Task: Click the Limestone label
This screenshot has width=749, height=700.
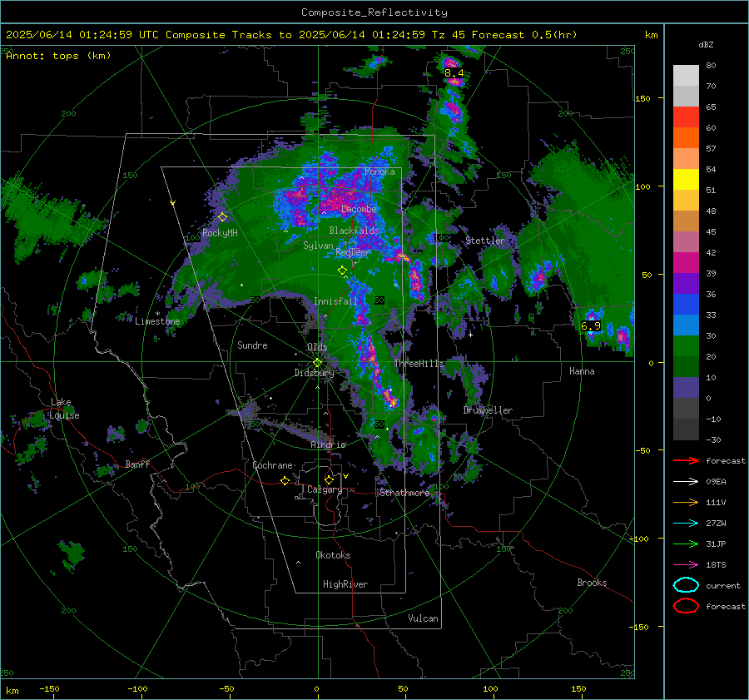Action: (x=157, y=321)
